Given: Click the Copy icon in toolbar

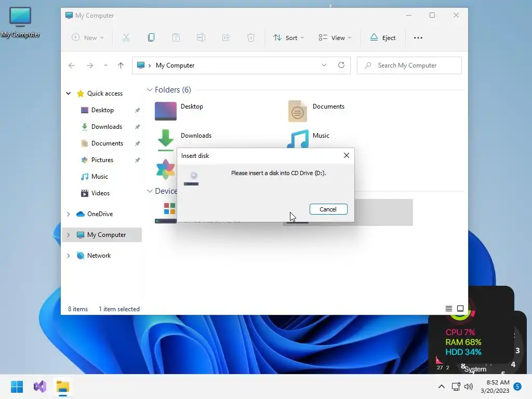Looking at the screenshot, I should (151, 37).
